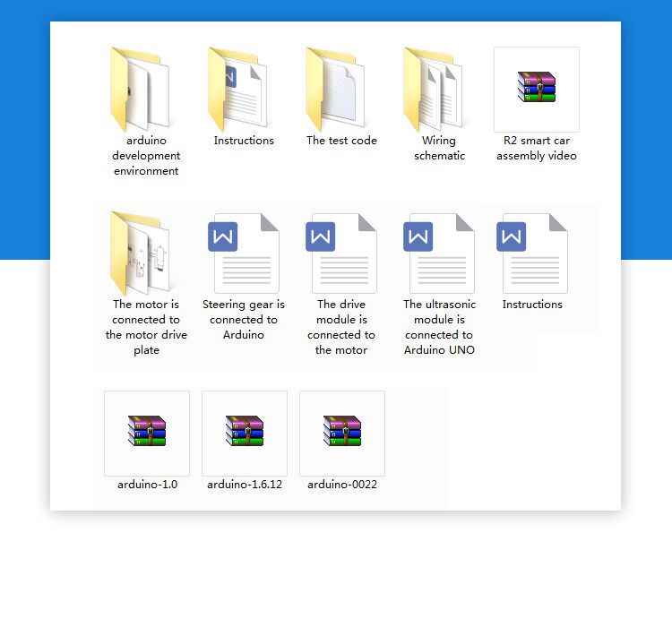Open The test code folder icon
Image resolution: width=672 pixels, height=636 pixels.
click(336, 90)
